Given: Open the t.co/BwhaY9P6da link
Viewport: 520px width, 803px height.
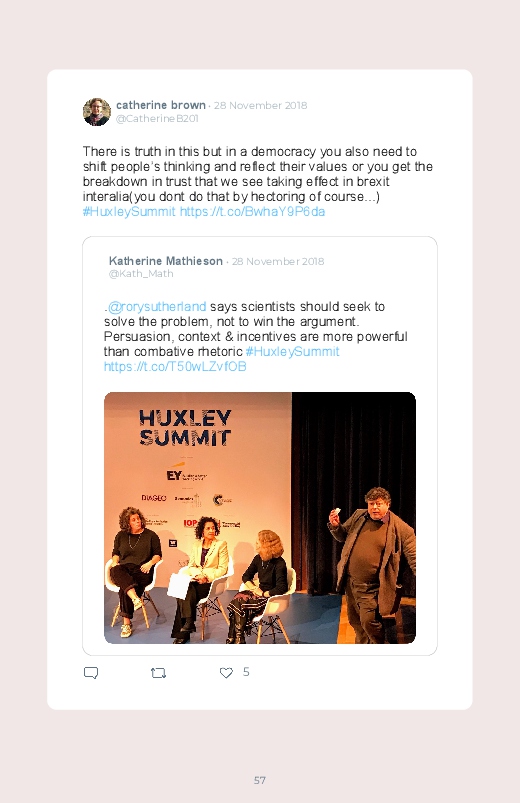Looking at the screenshot, I should pos(252,212).
